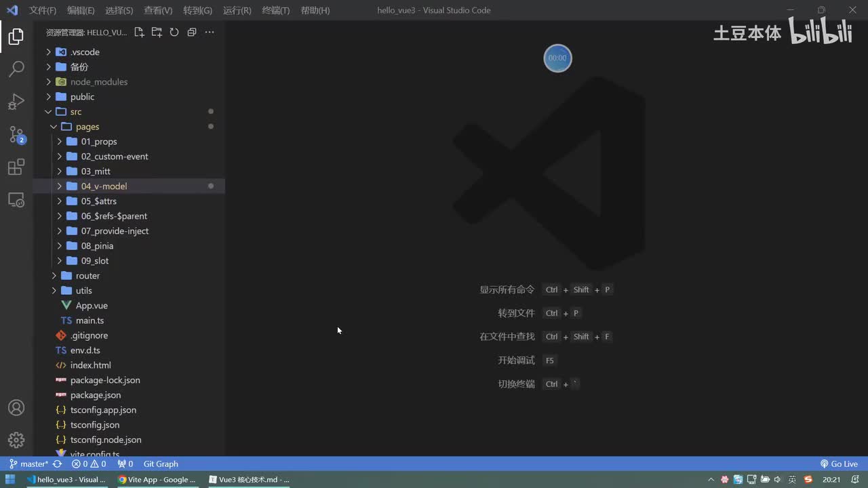Viewport: 868px width, 488px height.
Task: Open tsconfig.node.json file
Action: [129, 440]
